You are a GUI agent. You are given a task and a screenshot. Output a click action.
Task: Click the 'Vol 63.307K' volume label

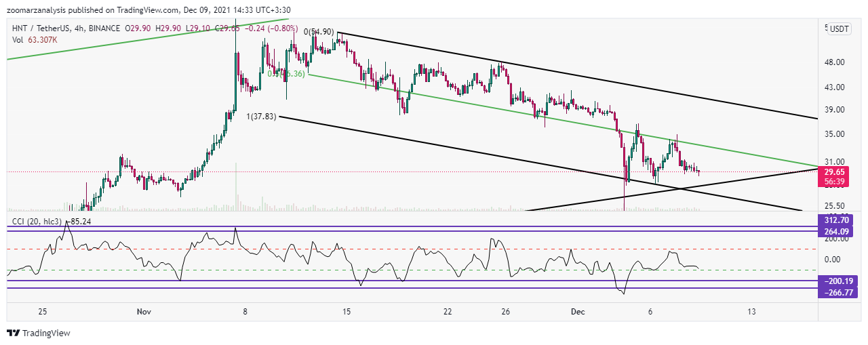click(x=35, y=40)
